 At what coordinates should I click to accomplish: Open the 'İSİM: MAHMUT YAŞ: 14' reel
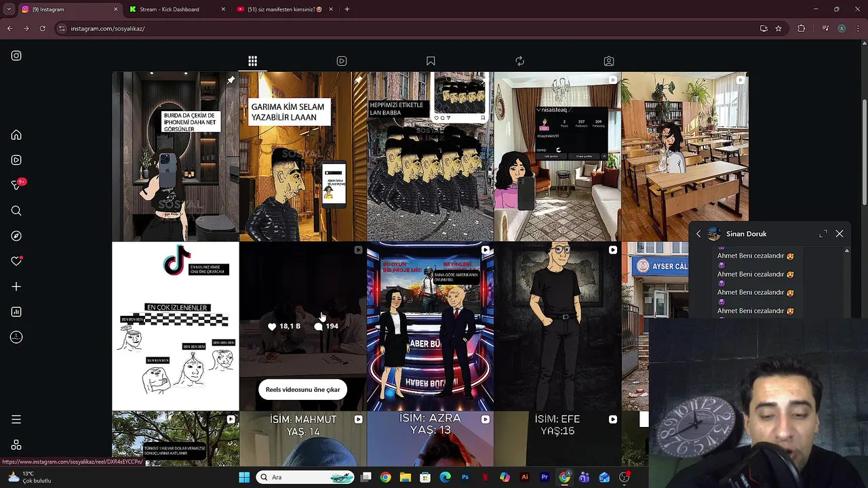click(x=303, y=439)
